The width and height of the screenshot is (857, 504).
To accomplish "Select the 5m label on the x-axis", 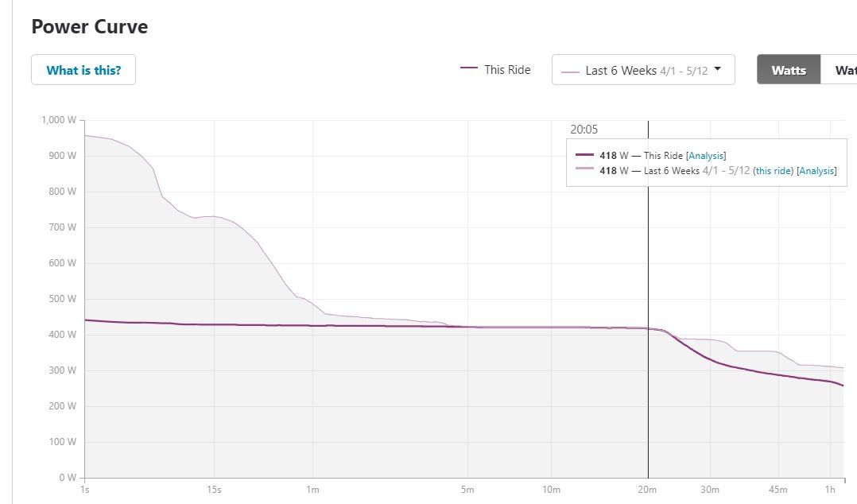I will [x=467, y=490].
